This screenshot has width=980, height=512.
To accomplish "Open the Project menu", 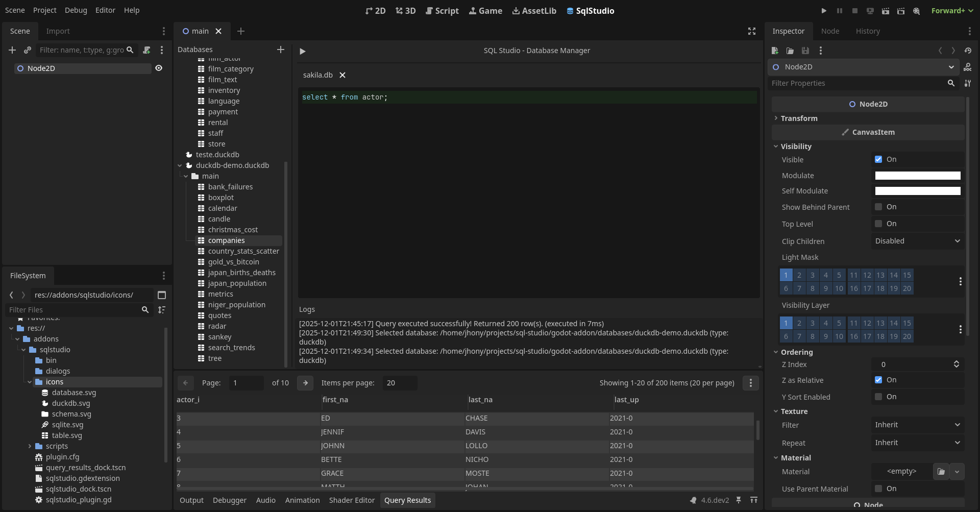I will pyautogui.click(x=45, y=10).
